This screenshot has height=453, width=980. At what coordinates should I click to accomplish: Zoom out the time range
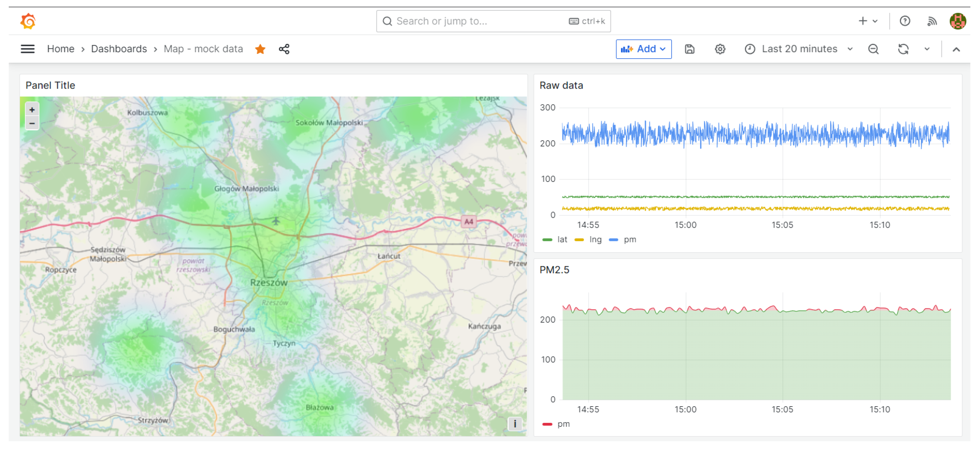(873, 49)
